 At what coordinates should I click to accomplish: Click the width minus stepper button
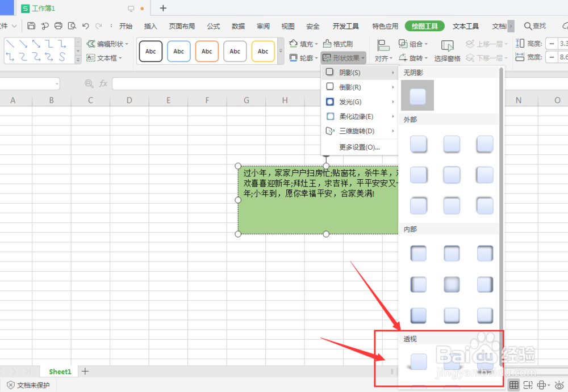[552, 57]
